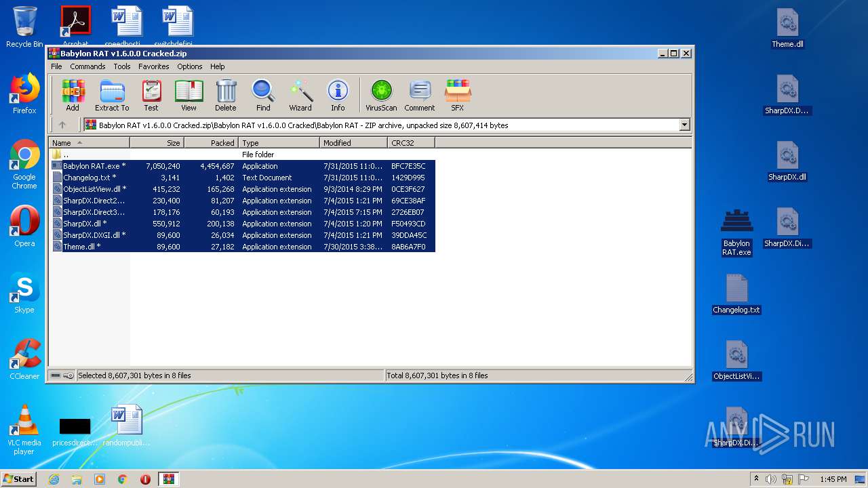Show archive Info

[338, 95]
